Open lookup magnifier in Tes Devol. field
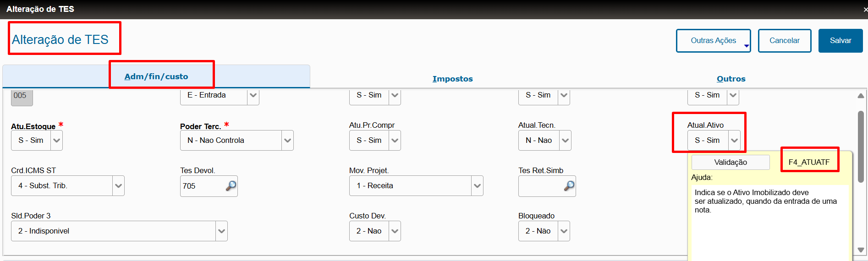868x261 pixels. point(231,185)
